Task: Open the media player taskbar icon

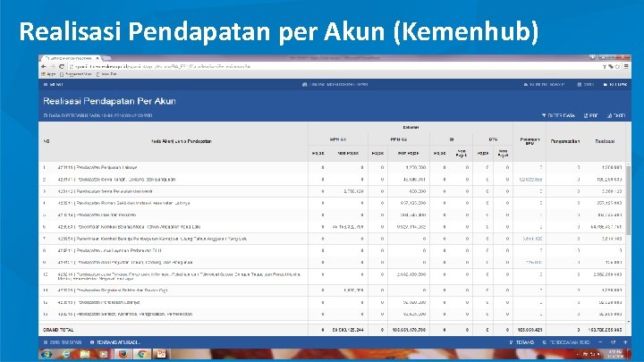Action: point(104,354)
